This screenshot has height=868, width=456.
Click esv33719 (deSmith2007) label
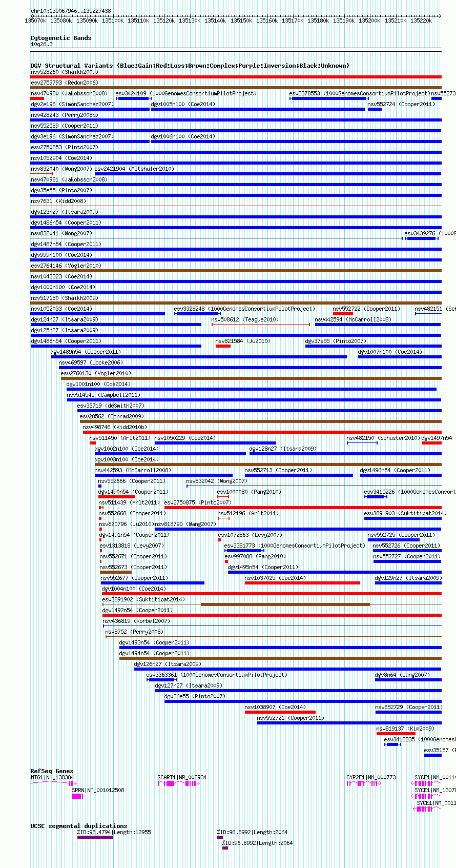pos(111,406)
